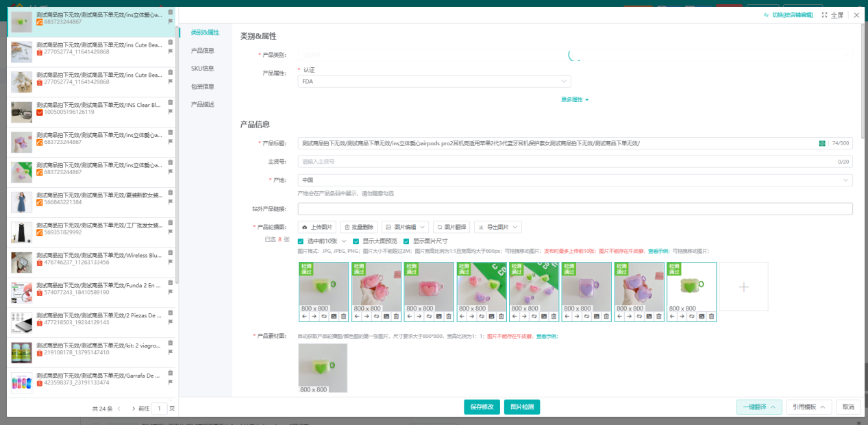Screen dimensions: 868x425
Task: Jump to SKU信息 section tab
Action: tap(202, 69)
